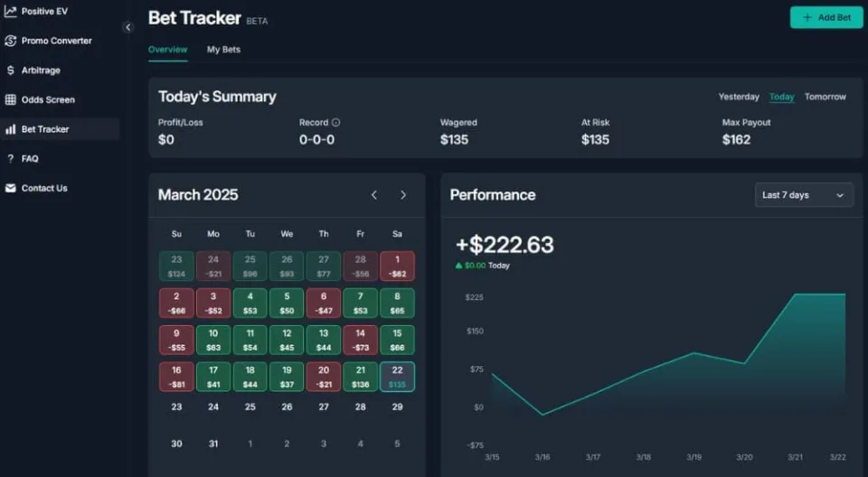868x477 pixels.
Task: Show Yesterday's summary
Action: pos(739,97)
